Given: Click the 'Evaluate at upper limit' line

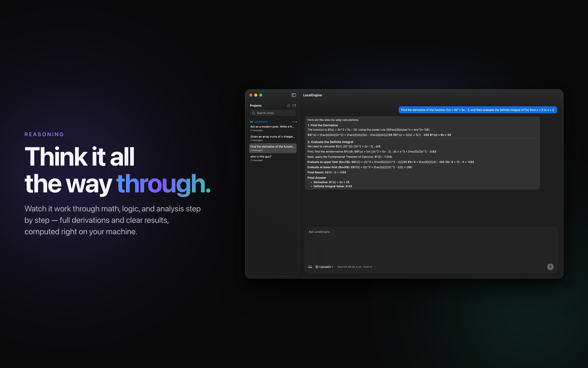Looking at the screenshot, I should 390,162.
